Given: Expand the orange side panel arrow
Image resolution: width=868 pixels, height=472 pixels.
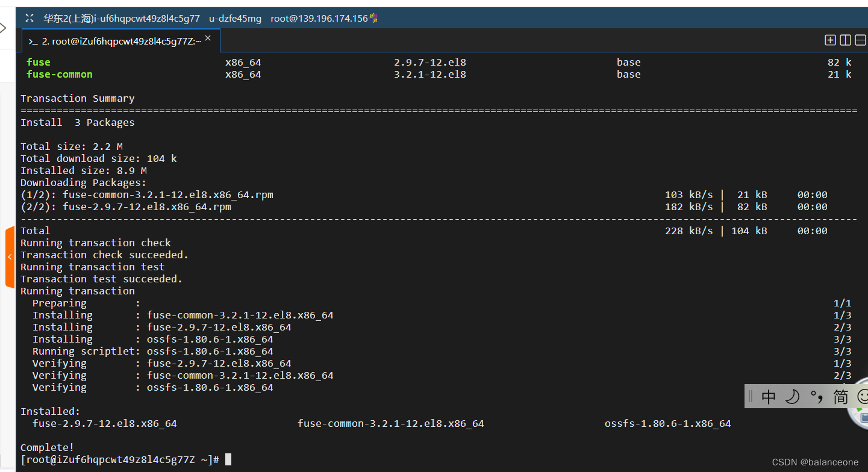Looking at the screenshot, I should pos(10,257).
